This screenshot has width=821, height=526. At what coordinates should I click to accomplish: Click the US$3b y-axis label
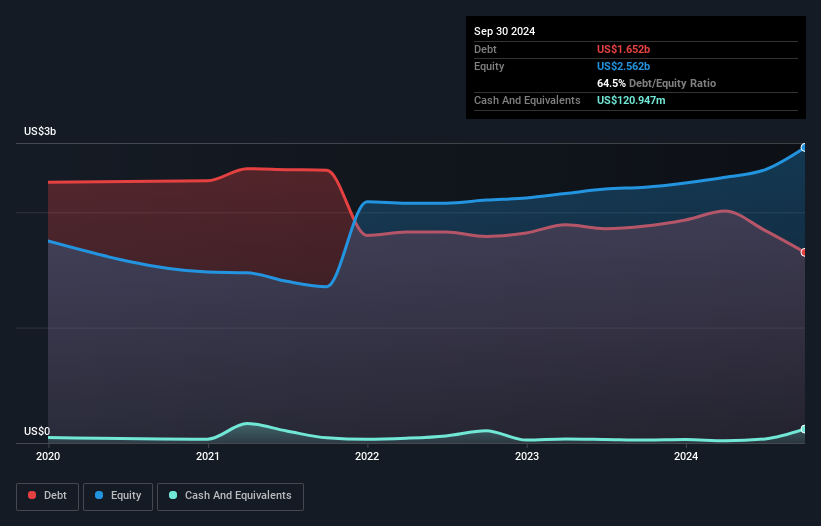pos(40,131)
